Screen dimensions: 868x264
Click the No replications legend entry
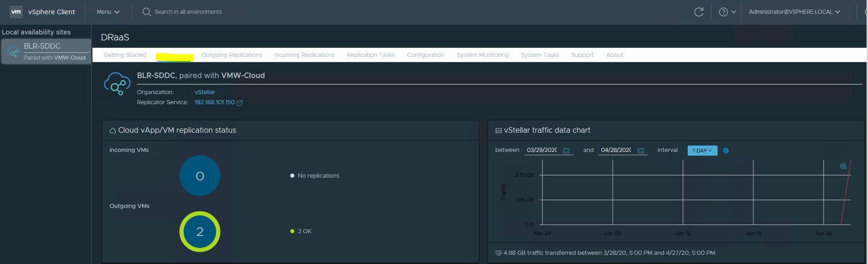(315, 176)
